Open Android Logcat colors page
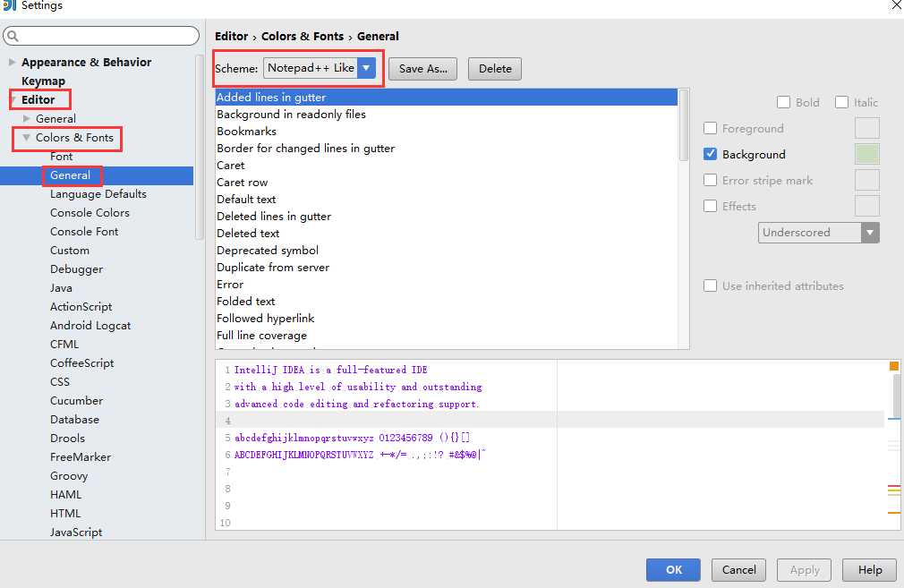This screenshot has width=904, height=588. (x=90, y=326)
